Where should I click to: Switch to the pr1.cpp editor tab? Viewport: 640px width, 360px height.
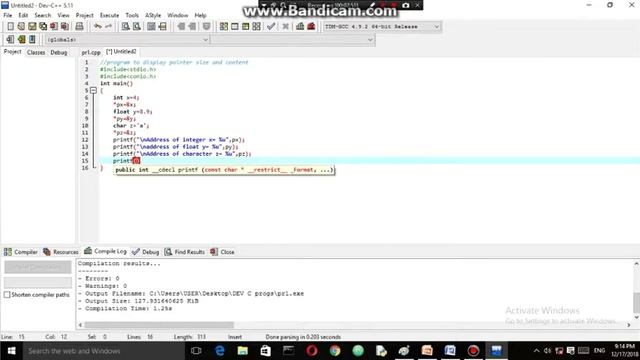(91, 52)
